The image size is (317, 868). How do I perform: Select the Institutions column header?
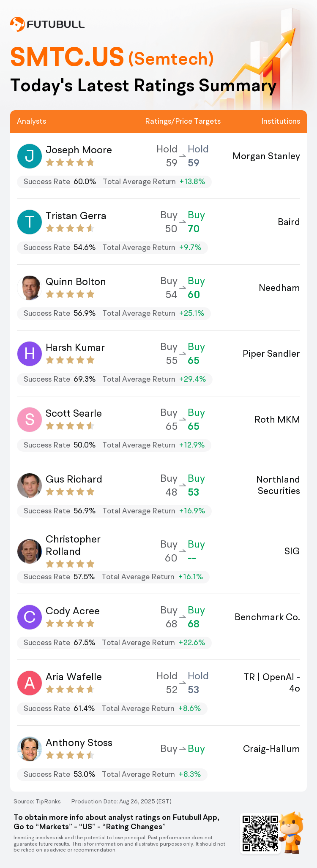[x=281, y=121]
